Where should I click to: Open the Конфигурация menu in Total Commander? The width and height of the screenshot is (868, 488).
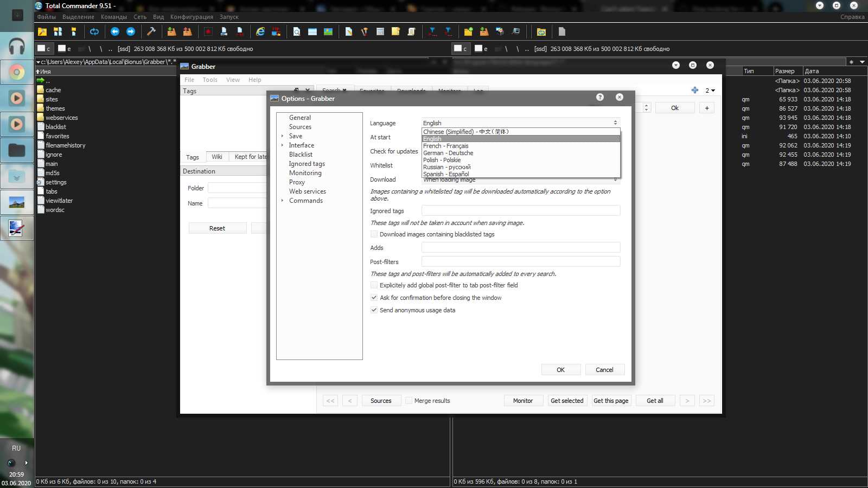(192, 17)
